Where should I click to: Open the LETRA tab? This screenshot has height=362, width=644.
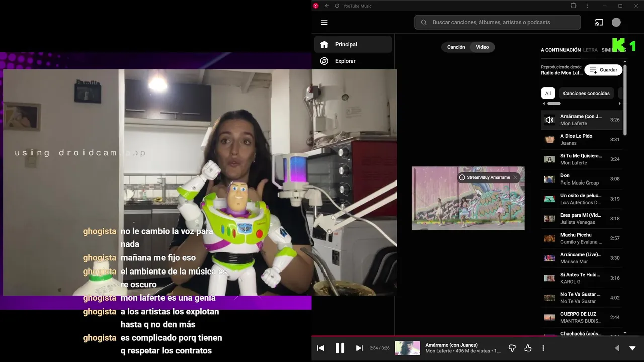[590, 50]
